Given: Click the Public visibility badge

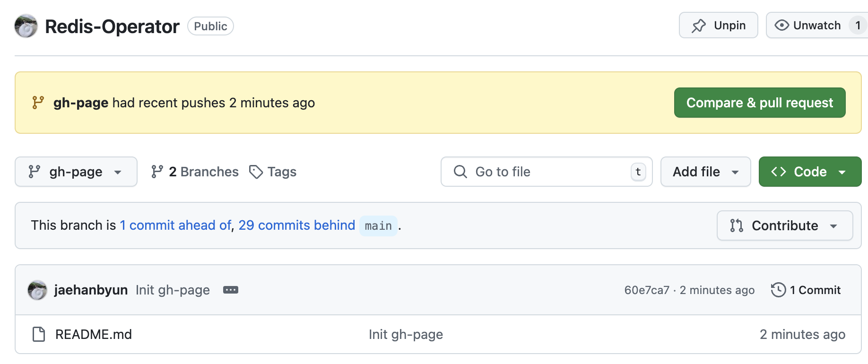Looking at the screenshot, I should 210,26.
